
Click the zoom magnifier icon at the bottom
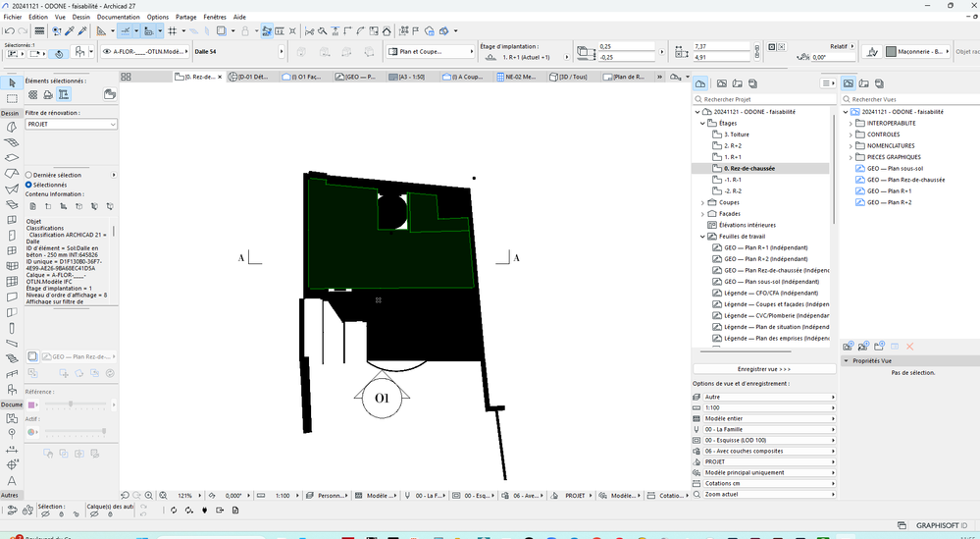point(149,496)
